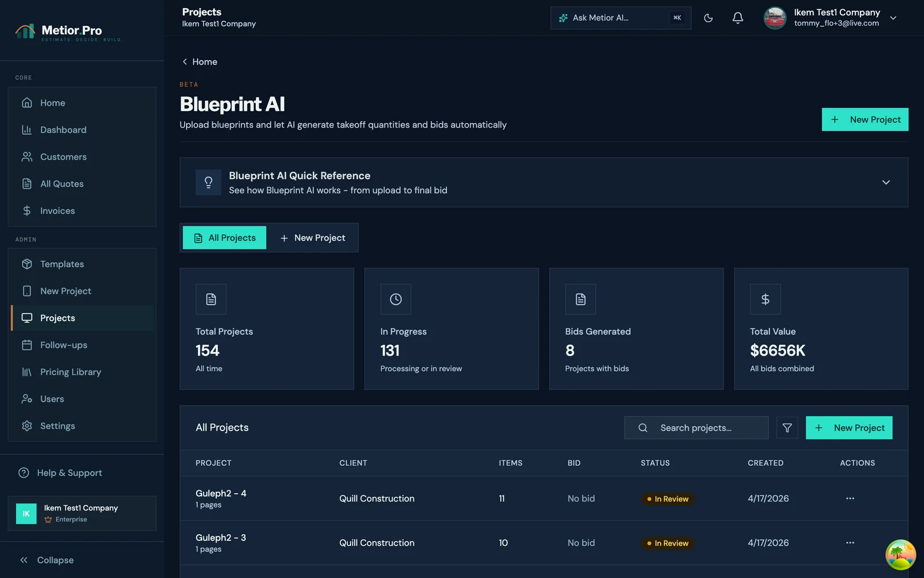
Task: Go back to Home breadcrumb
Action: (200, 62)
